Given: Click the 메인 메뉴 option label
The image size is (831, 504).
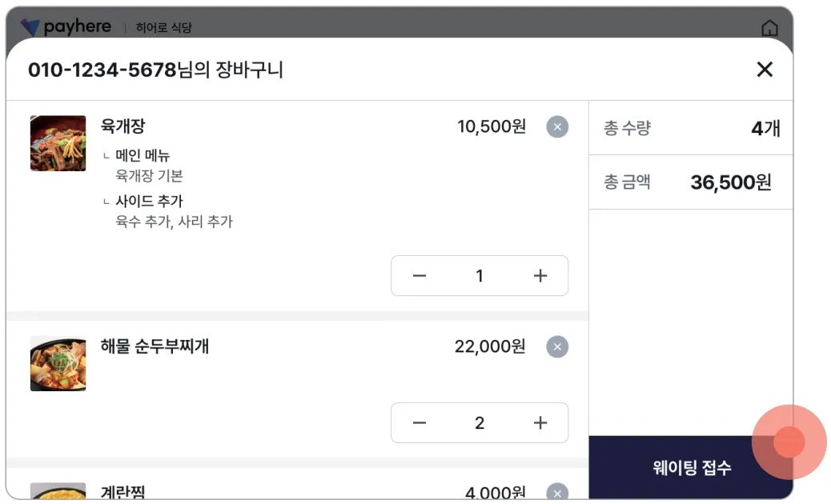Looking at the screenshot, I should point(143,155).
